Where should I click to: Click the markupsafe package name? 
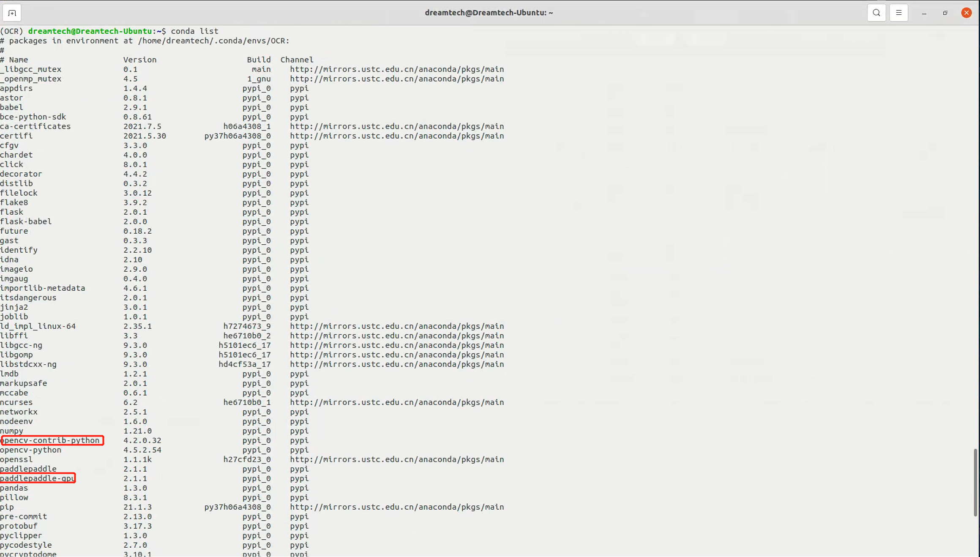(x=24, y=383)
